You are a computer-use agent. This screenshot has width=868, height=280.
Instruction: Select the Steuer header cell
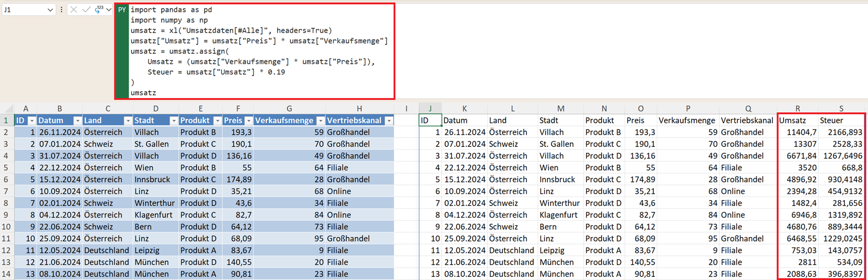point(841,121)
